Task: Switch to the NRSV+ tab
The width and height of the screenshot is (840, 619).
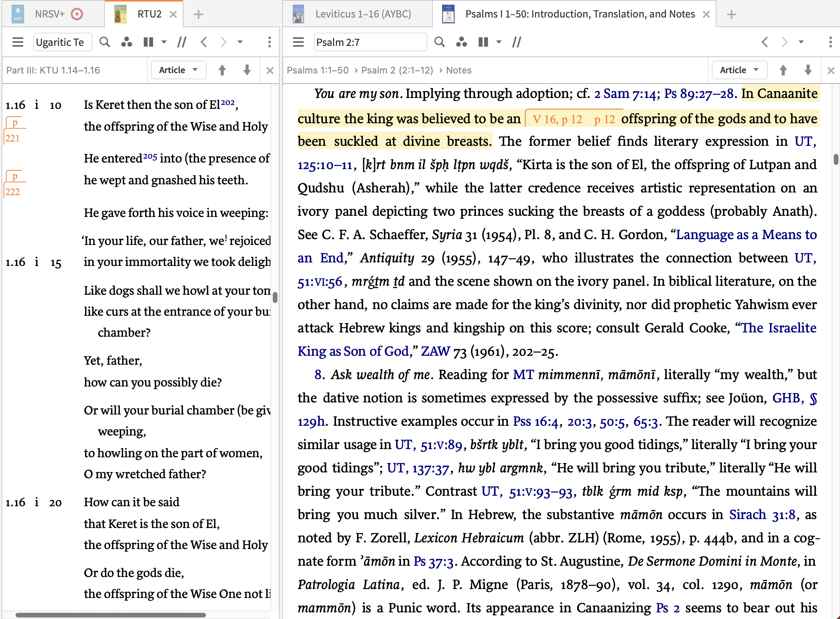Action: click(x=50, y=14)
